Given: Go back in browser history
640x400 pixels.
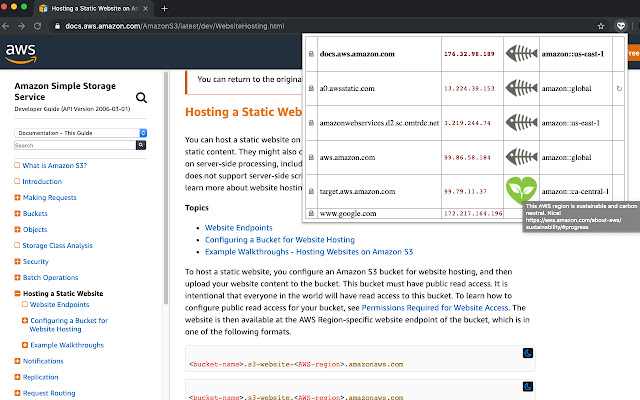Looking at the screenshot, I should point(6,26).
